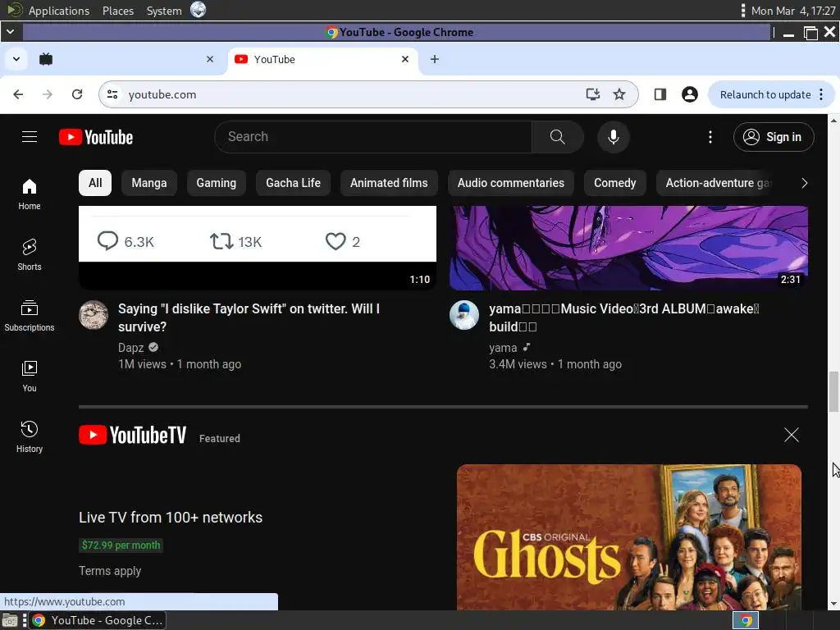Select the Comedy filter chip
The height and width of the screenshot is (630, 840).
click(615, 183)
